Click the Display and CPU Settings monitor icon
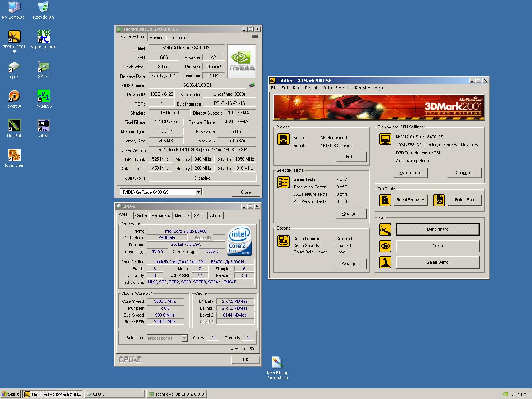The image size is (532, 399). (x=385, y=139)
